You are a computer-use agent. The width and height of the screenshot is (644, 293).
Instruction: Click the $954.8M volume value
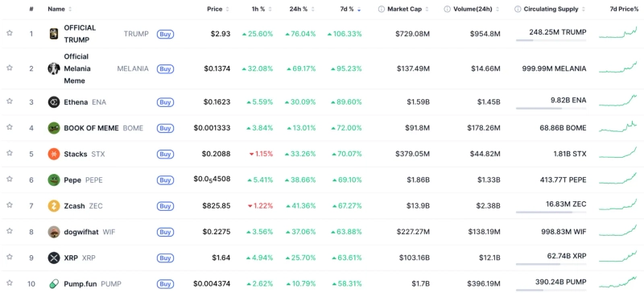(x=485, y=34)
